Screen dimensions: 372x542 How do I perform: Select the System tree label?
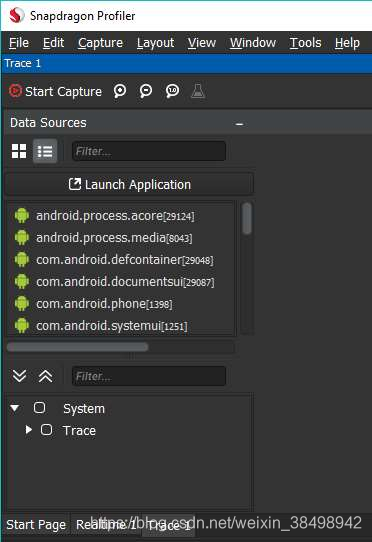84,409
